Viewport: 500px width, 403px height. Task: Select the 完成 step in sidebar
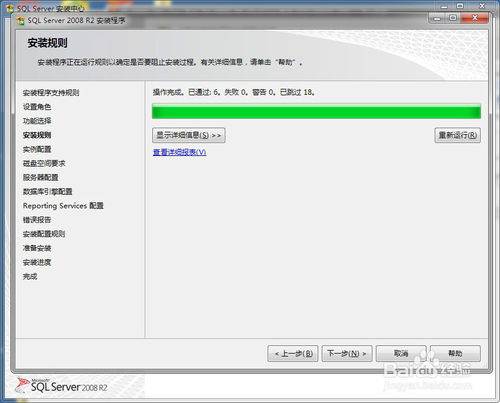pos(30,276)
